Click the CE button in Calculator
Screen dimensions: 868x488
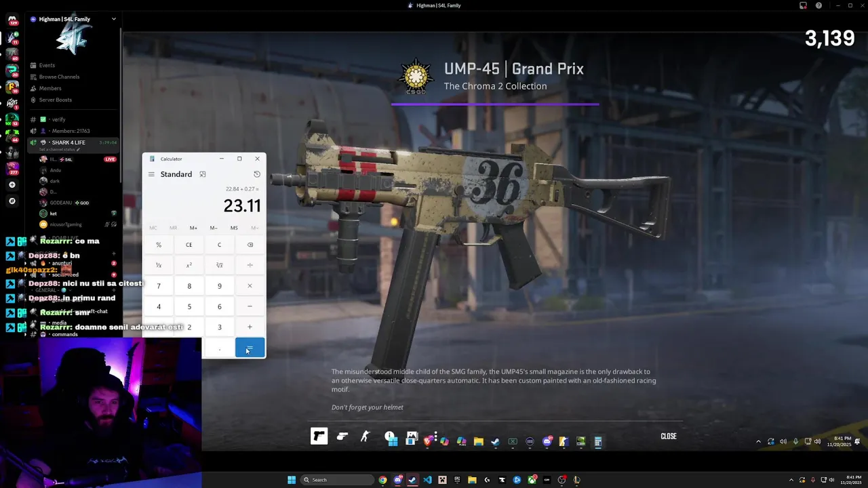tap(189, 245)
